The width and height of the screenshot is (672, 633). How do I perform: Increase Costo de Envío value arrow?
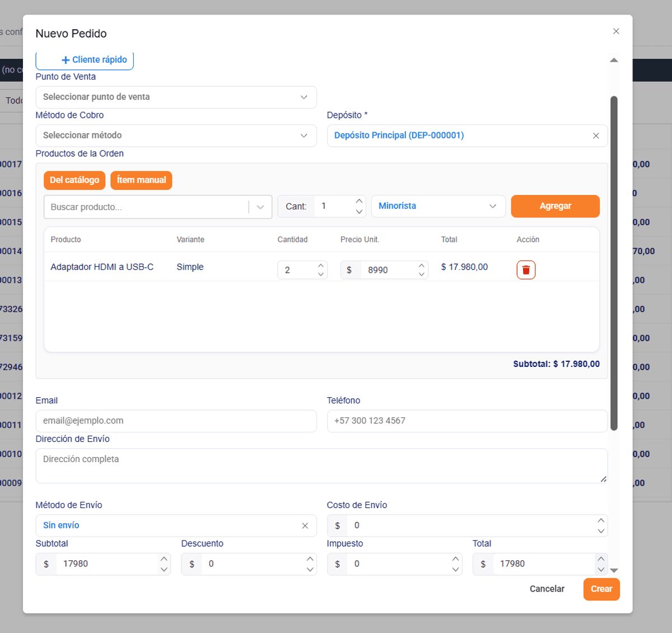(x=601, y=520)
